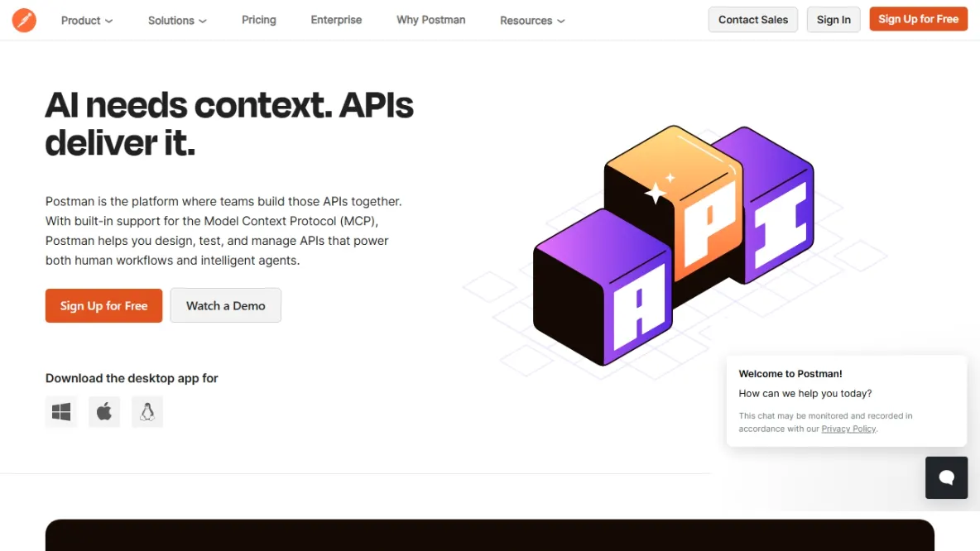Click the Postman rocket logo icon
This screenshot has width=980, height=551.
(x=24, y=20)
